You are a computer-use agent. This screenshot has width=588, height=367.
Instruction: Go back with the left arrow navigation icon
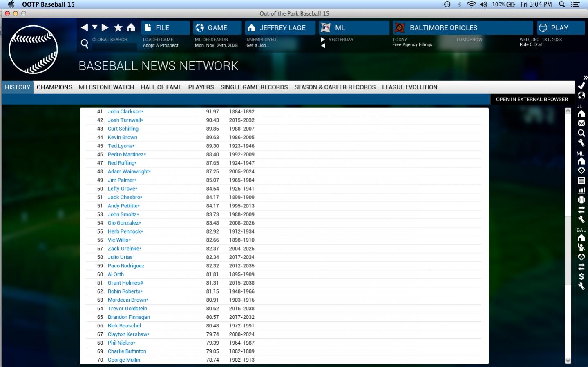tap(84, 28)
